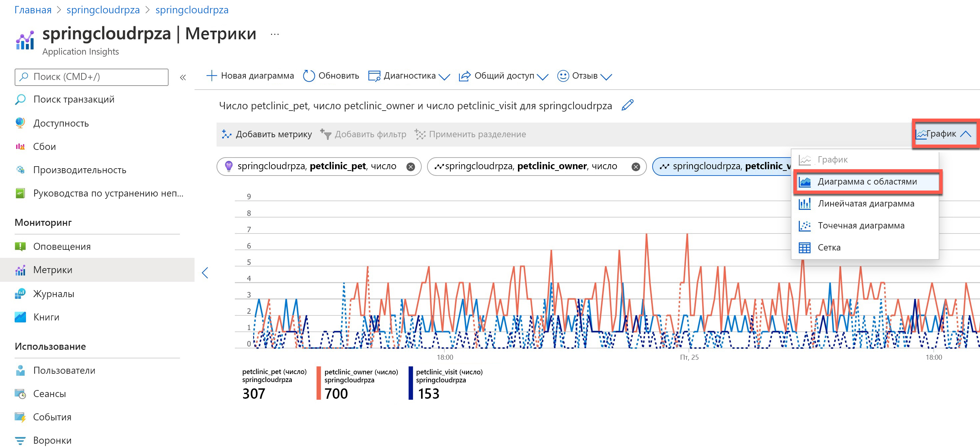Remove the petclinic_pet metric chip

pos(410,167)
